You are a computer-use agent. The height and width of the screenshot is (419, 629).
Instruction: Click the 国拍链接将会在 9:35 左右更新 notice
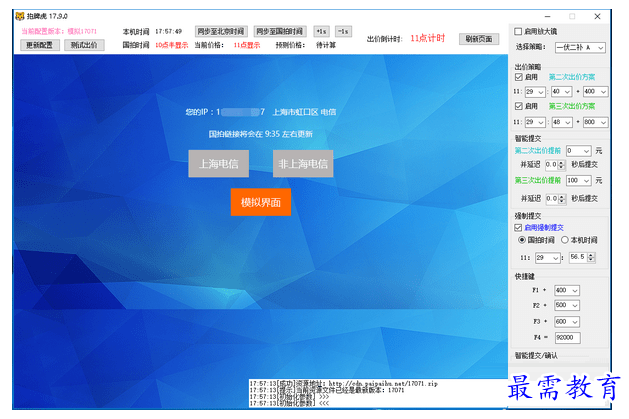[261, 134]
